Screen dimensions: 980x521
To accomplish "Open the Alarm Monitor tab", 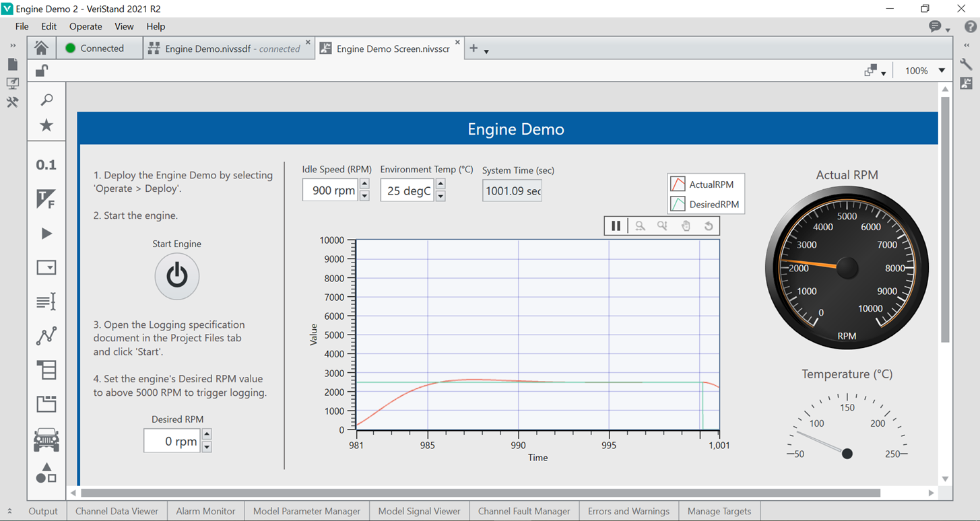I will (x=205, y=511).
